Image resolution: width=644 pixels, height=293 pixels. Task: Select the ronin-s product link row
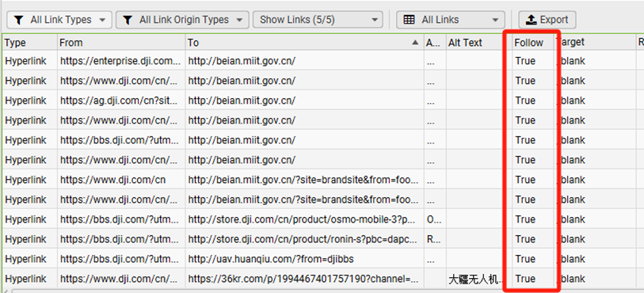(323, 239)
